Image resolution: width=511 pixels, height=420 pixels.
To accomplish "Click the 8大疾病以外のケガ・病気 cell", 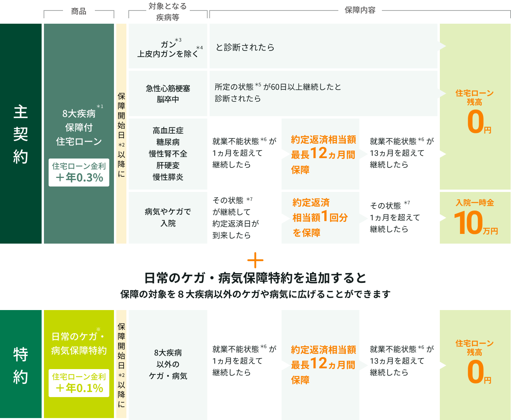I will 168,364.
